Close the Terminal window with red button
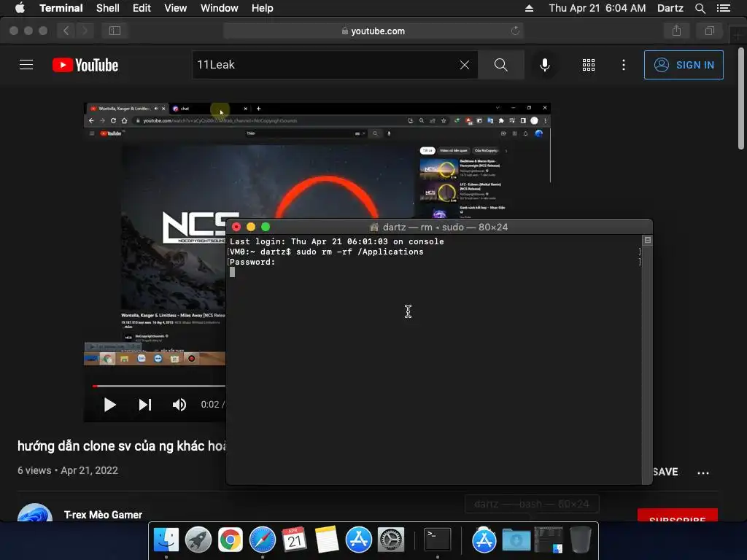Screen dimensions: 747x560 tap(236, 227)
